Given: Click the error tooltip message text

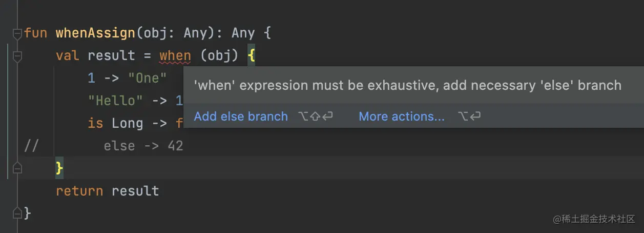Looking at the screenshot, I should point(408,85).
